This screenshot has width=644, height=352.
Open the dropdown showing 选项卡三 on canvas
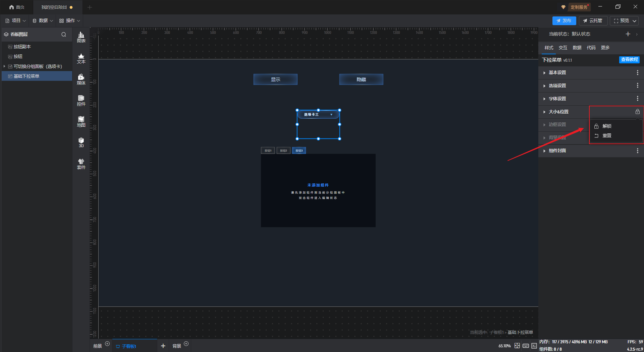[318, 115]
